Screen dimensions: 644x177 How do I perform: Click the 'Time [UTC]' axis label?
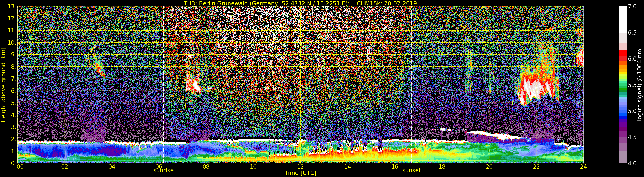300,173
